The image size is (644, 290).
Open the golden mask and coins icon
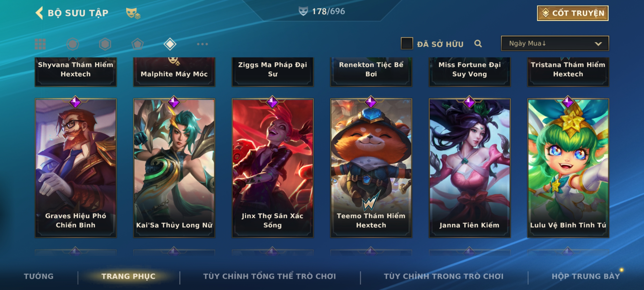coord(133,13)
